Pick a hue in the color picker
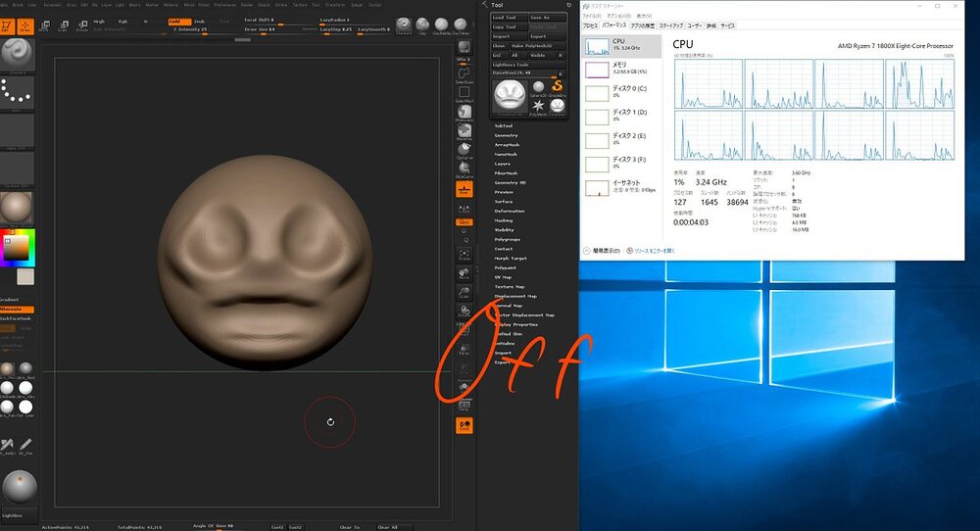 [17, 248]
